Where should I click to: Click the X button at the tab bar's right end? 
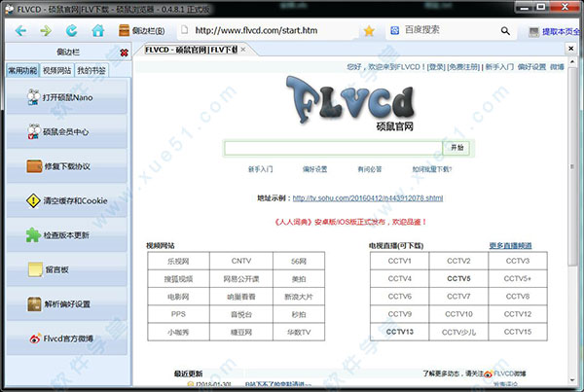(570, 49)
